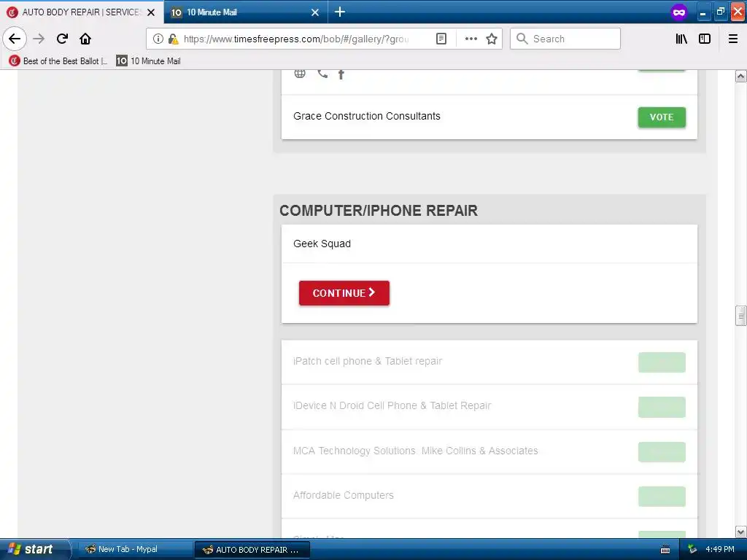Screen dimensions: 747x560
Task: Vote for iDevice N Droid Cell Phone
Action: tap(662, 407)
